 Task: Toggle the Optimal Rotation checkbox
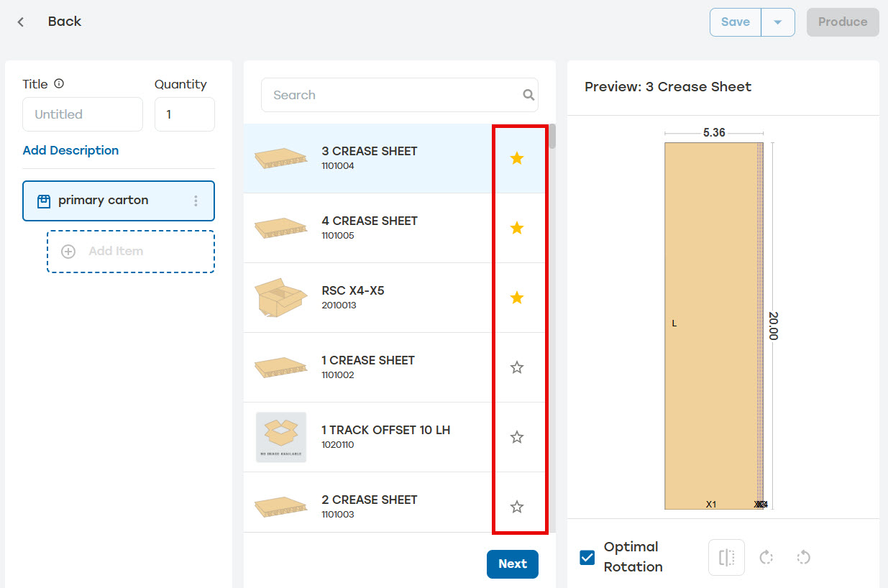point(587,557)
